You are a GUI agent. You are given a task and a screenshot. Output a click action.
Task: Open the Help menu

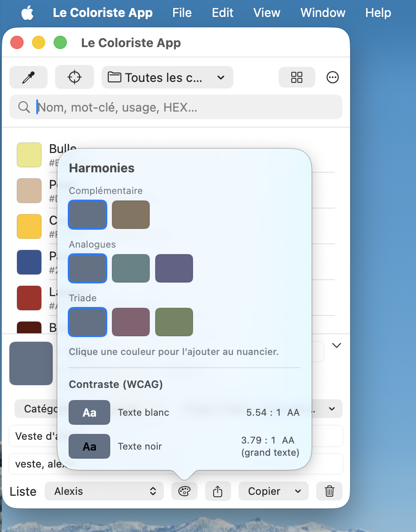click(378, 13)
